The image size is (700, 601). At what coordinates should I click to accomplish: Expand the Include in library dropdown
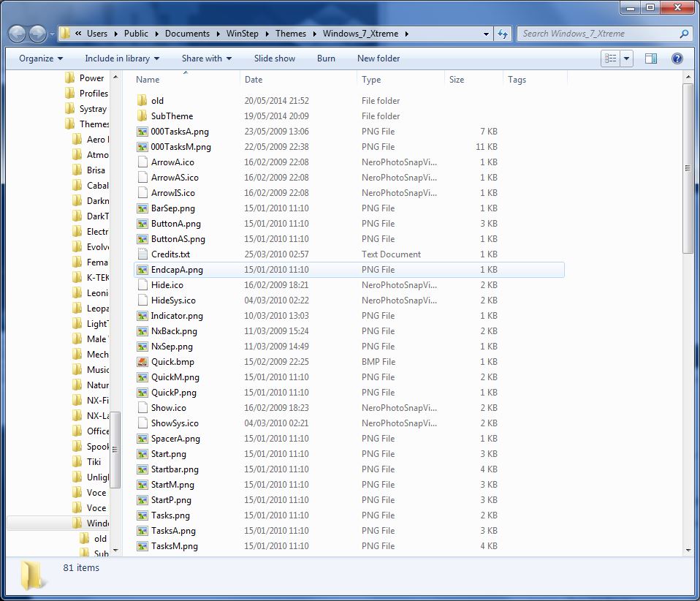(x=122, y=58)
